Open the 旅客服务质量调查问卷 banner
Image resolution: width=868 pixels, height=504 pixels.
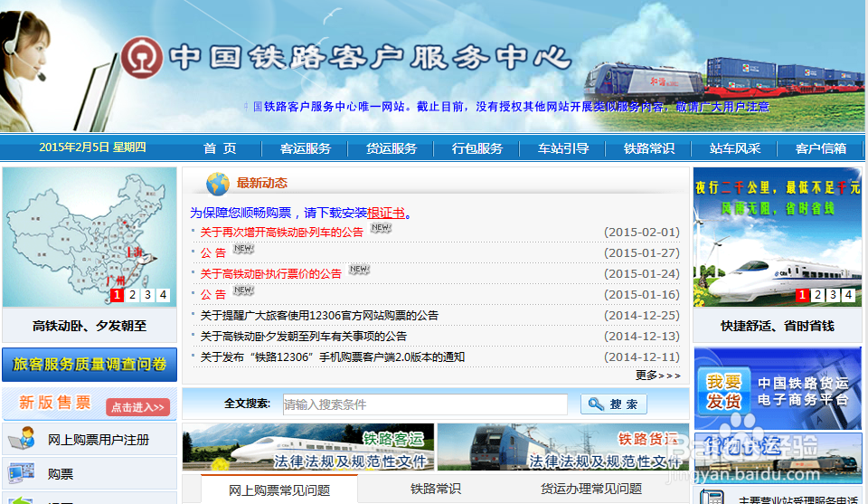coord(90,365)
